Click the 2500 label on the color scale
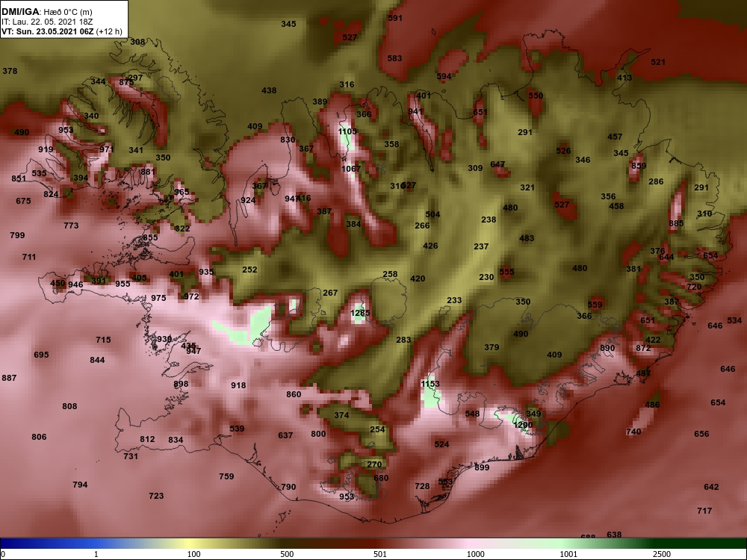The height and width of the screenshot is (560, 747). click(x=662, y=554)
